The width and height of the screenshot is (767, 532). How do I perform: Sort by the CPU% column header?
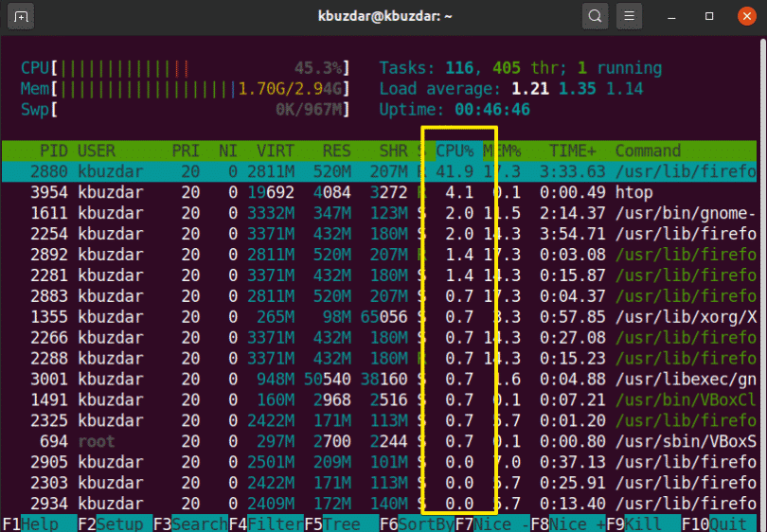click(455, 151)
